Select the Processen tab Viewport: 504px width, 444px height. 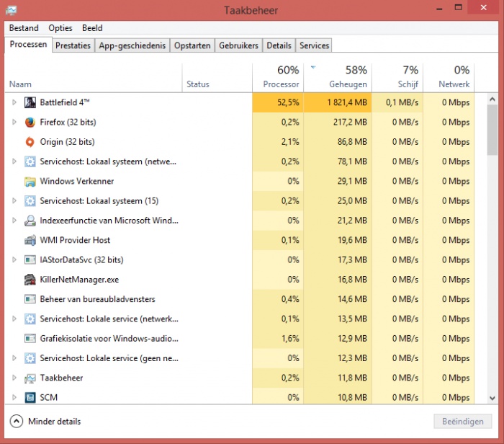(x=28, y=45)
